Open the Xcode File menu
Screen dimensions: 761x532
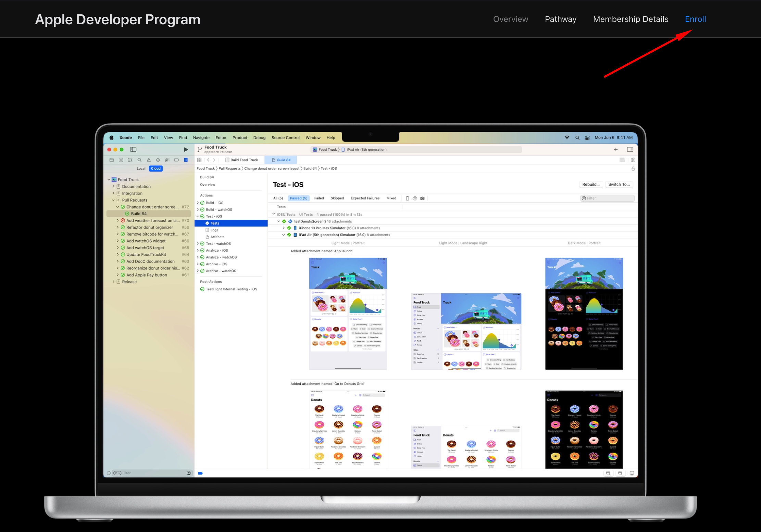(141, 138)
